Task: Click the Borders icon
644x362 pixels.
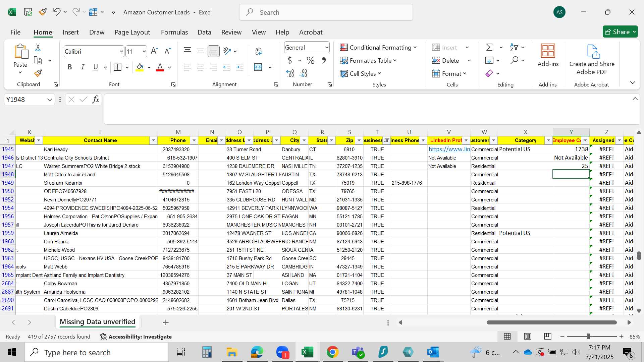Action: [x=117, y=67]
